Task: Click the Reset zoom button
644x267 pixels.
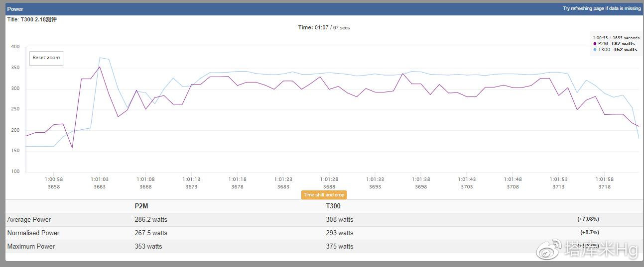Action: 46,58
